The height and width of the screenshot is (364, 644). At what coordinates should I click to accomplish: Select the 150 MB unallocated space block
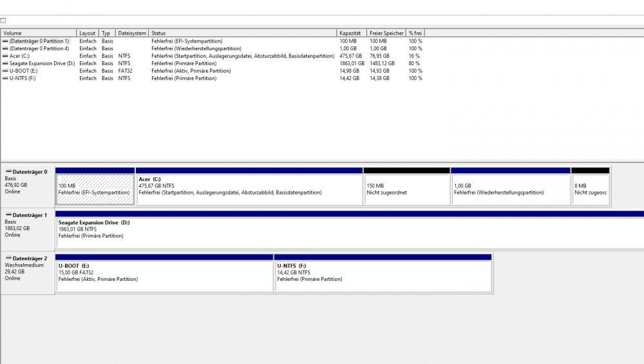pos(406,189)
